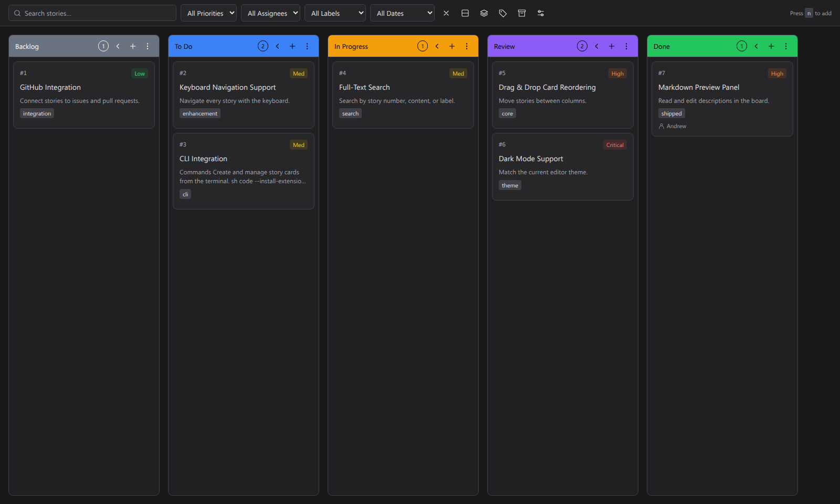Add a story to the To Do column
The width and height of the screenshot is (840, 504).
point(292,46)
